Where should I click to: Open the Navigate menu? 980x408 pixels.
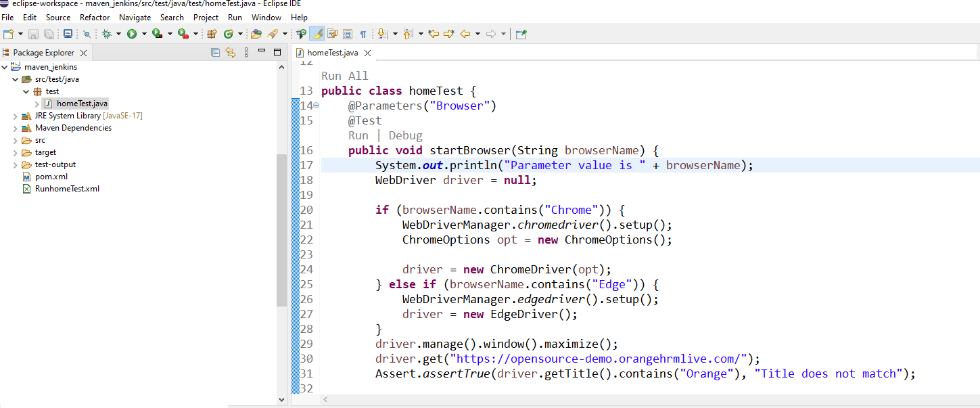[x=135, y=18]
